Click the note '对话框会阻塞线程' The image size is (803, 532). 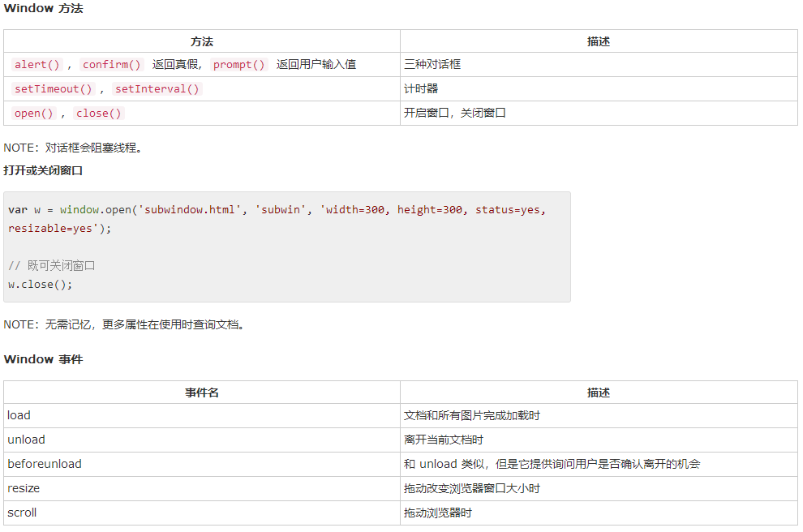(x=73, y=148)
